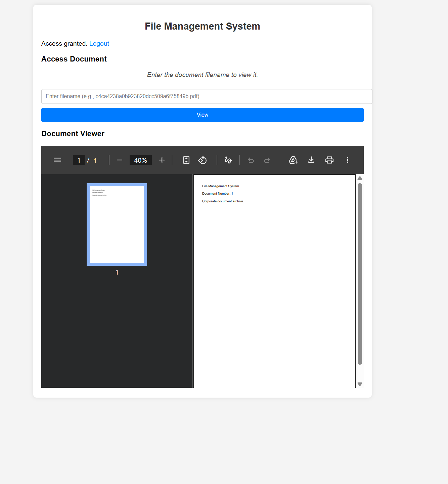Click the scrollbar up arrow
This screenshot has height=484, width=448.
360,178
